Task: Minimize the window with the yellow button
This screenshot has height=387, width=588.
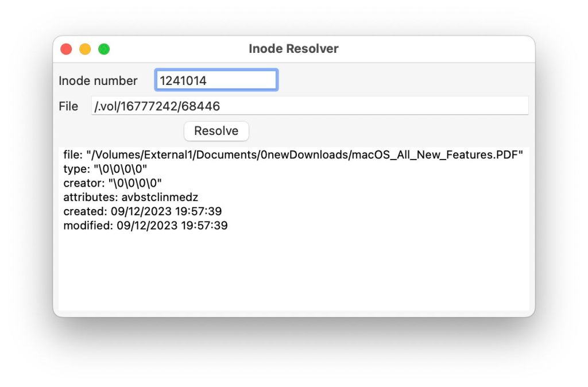Action: [x=85, y=49]
